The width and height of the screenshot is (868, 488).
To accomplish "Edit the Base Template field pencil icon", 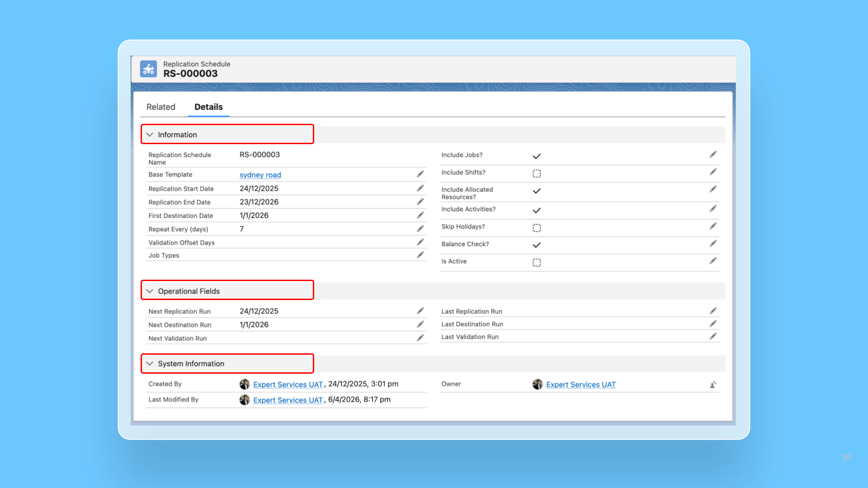I will click(x=420, y=174).
